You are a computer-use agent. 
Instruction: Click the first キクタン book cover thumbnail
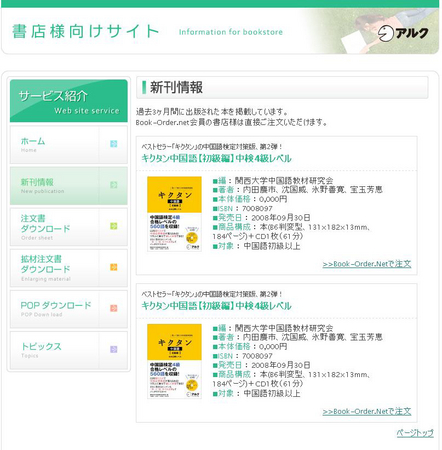[174, 214]
